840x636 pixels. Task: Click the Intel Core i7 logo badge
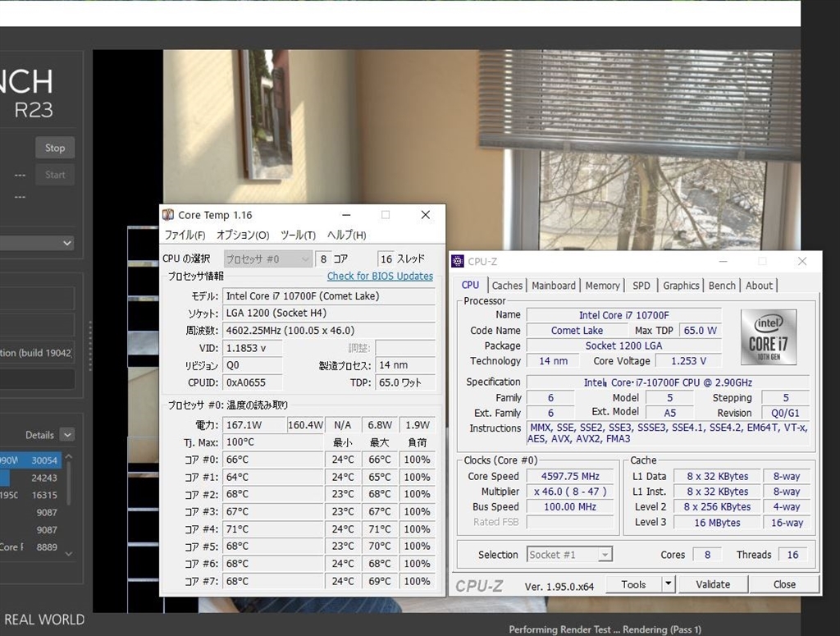coord(768,336)
